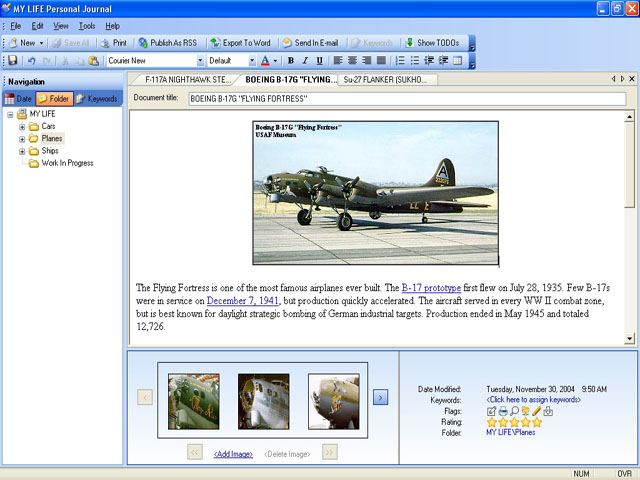The height and width of the screenshot is (480, 640).
Task: Export the entry to Word
Action: pos(240,43)
